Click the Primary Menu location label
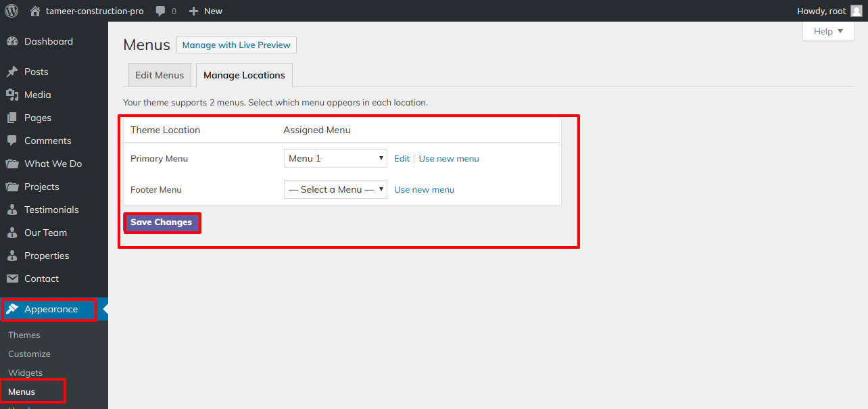 [159, 158]
